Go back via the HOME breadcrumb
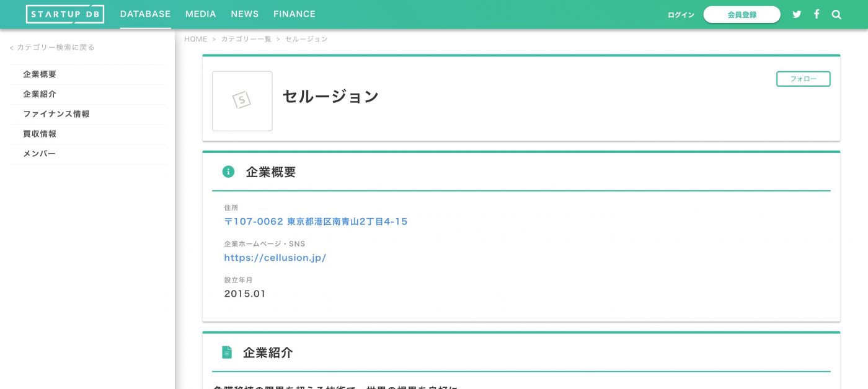868x389 pixels. coord(196,38)
